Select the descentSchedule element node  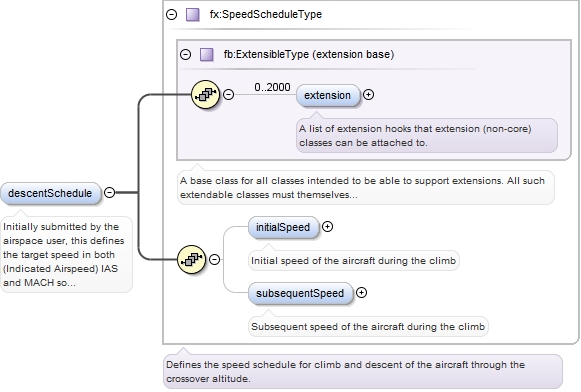[50, 193]
